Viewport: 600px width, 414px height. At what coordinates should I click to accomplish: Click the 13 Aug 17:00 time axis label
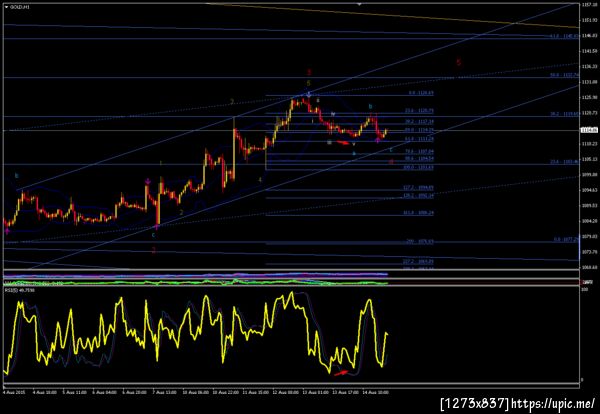[x=346, y=392]
